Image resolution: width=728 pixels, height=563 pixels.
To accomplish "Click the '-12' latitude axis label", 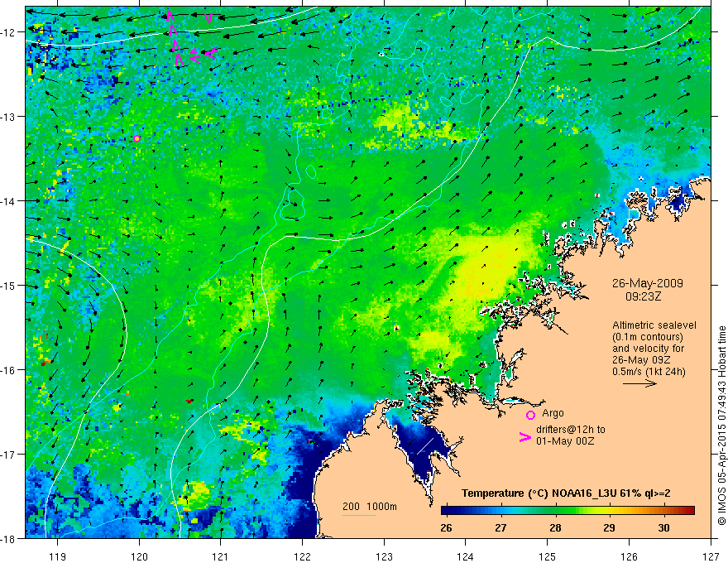I will point(8,32).
